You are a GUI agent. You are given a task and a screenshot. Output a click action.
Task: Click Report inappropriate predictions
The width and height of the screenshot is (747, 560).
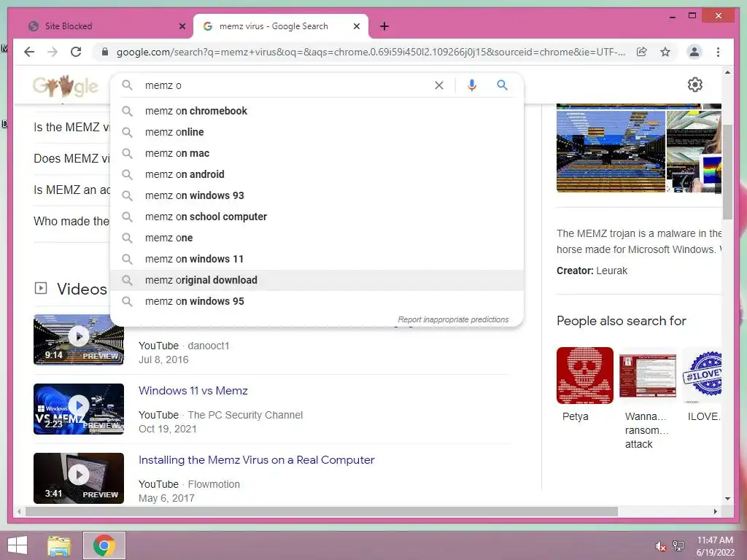tap(453, 319)
